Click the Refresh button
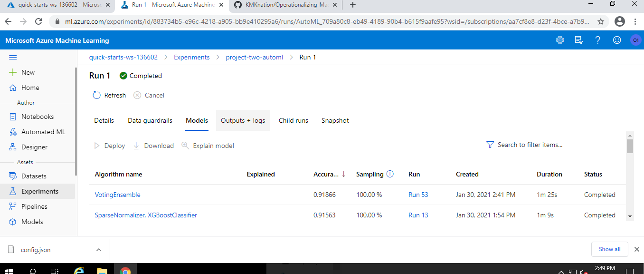This screenshot has width=644, height=274. (109, 95)
